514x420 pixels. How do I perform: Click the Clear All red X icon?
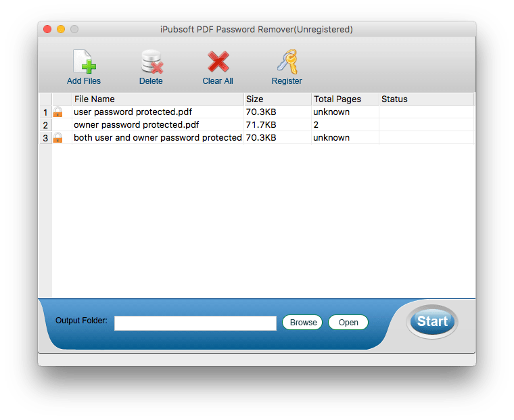218,62
